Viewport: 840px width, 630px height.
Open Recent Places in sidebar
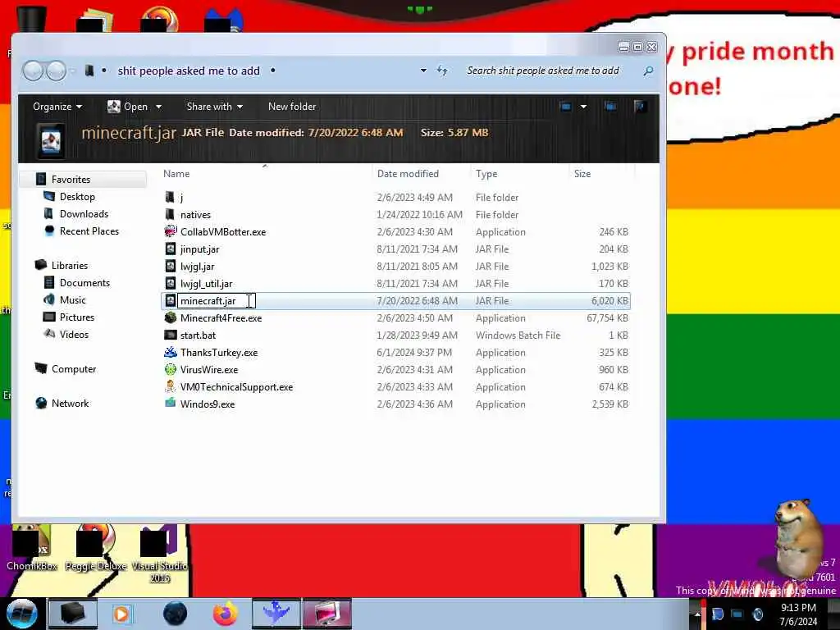click(89, 231)
